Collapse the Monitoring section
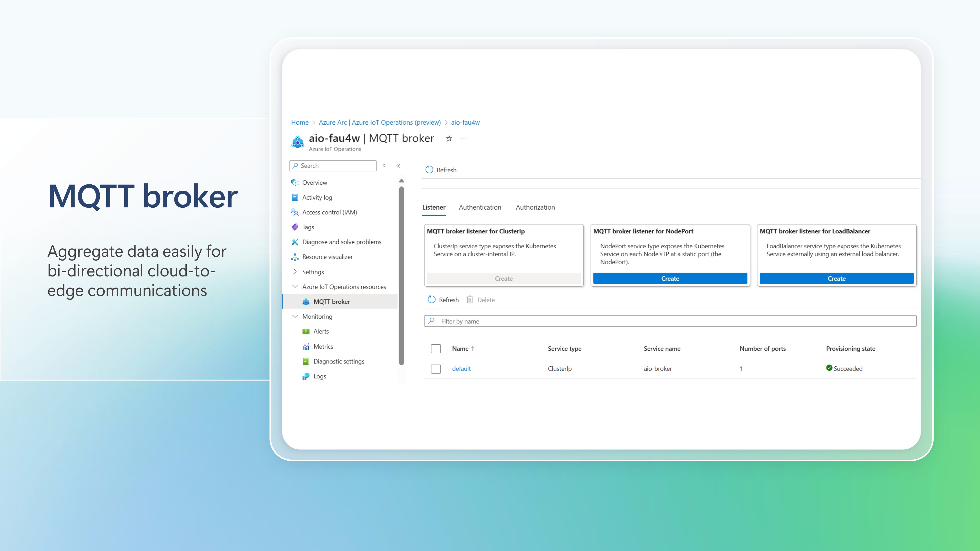 (x=295, y=316)
